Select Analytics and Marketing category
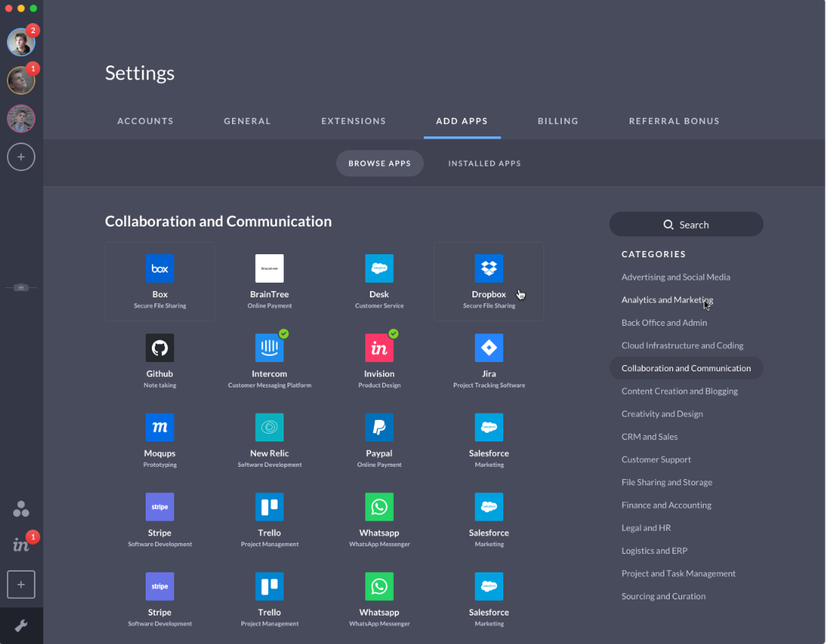The image size is (827, 644). pyautogui.click(x=667, y=300)
